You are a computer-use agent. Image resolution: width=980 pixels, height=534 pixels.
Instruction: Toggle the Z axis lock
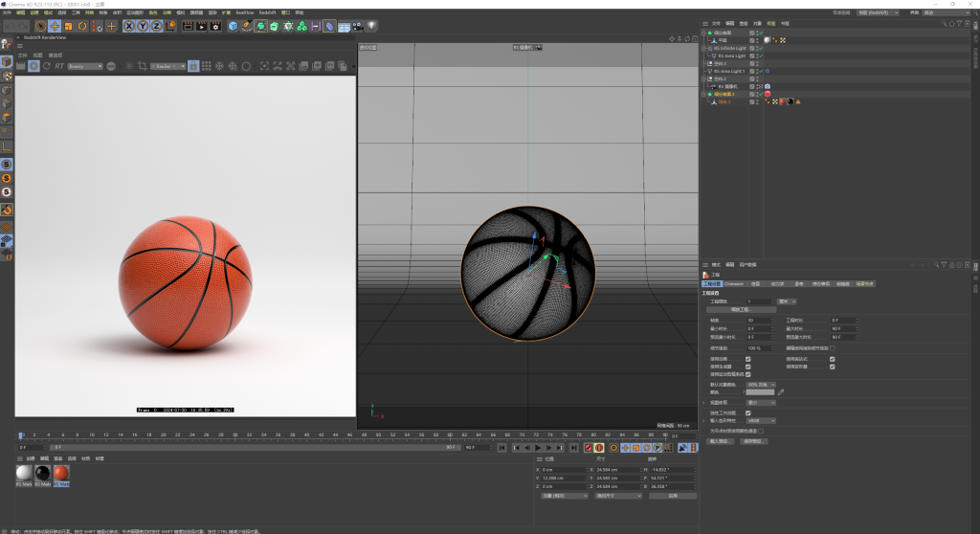(x=156, y=26)
